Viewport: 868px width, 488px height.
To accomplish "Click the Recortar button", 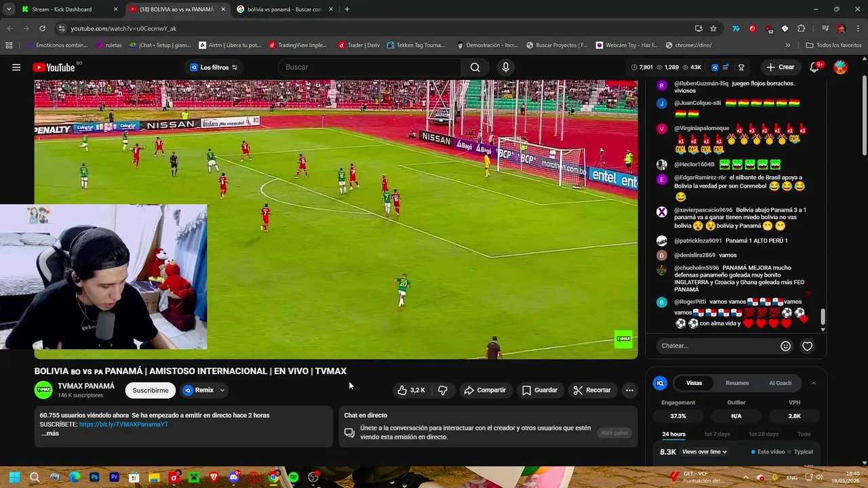I will pos(592,390).
